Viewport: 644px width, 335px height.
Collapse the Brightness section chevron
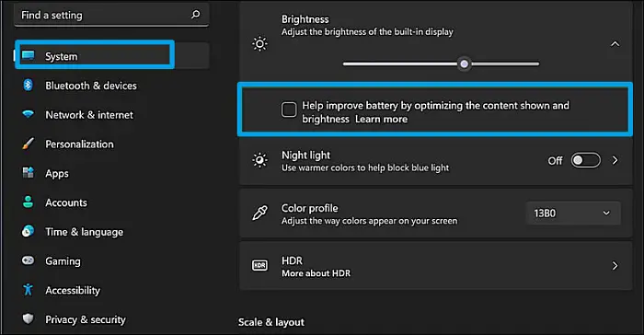(x=615, y=44)
